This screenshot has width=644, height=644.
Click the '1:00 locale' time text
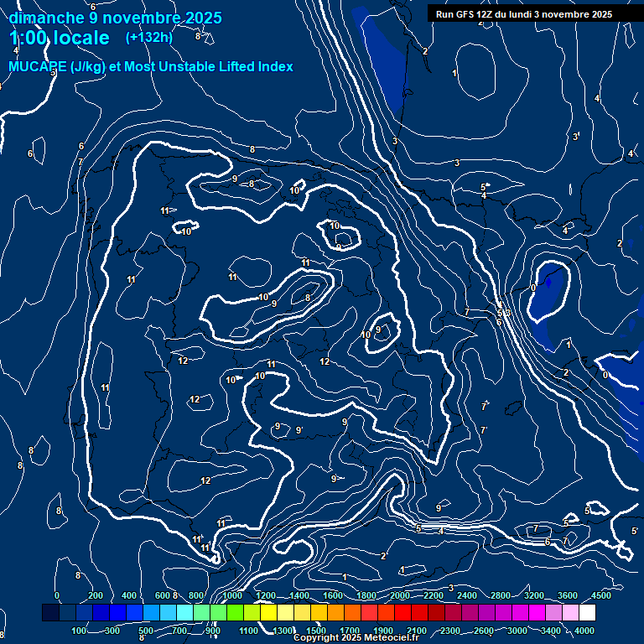point(60,38)
